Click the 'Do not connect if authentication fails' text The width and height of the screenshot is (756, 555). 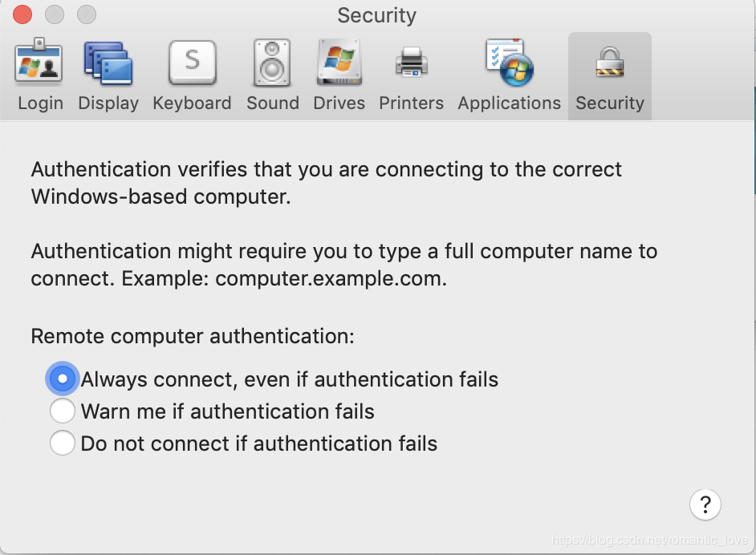[258, 443]
